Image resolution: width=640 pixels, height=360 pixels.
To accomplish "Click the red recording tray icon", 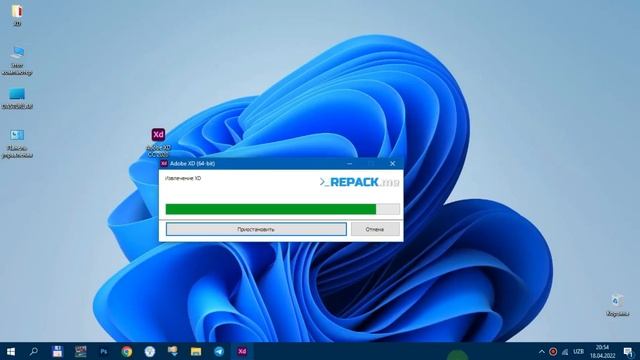I will [553, 351].
